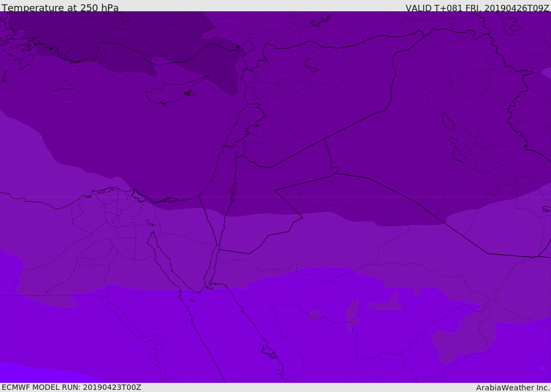Click the 'Temperature at 250 hPa' title
Viewport: 551px width, 392px height.
click(60, 8)
